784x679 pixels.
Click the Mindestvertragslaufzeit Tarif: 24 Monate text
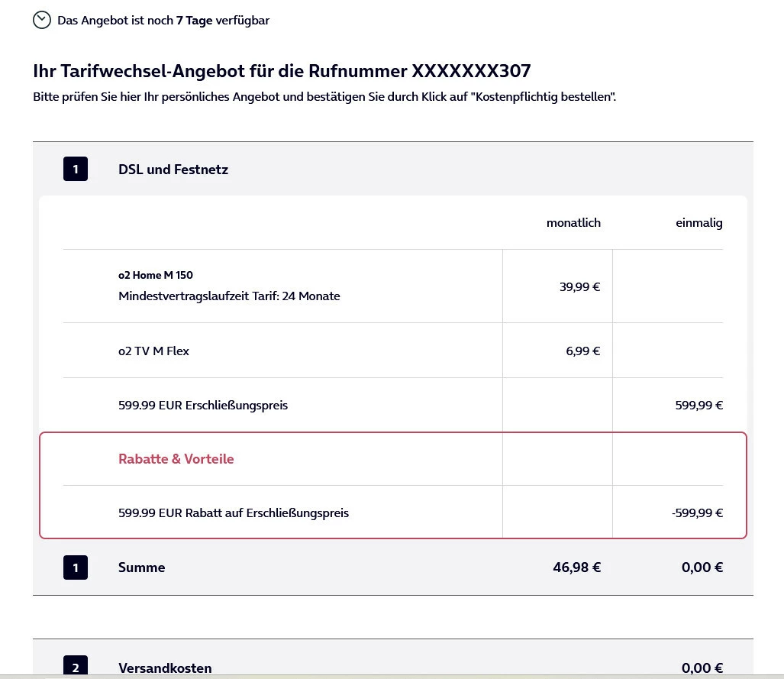pyautogui.click(x=229, y=296)
